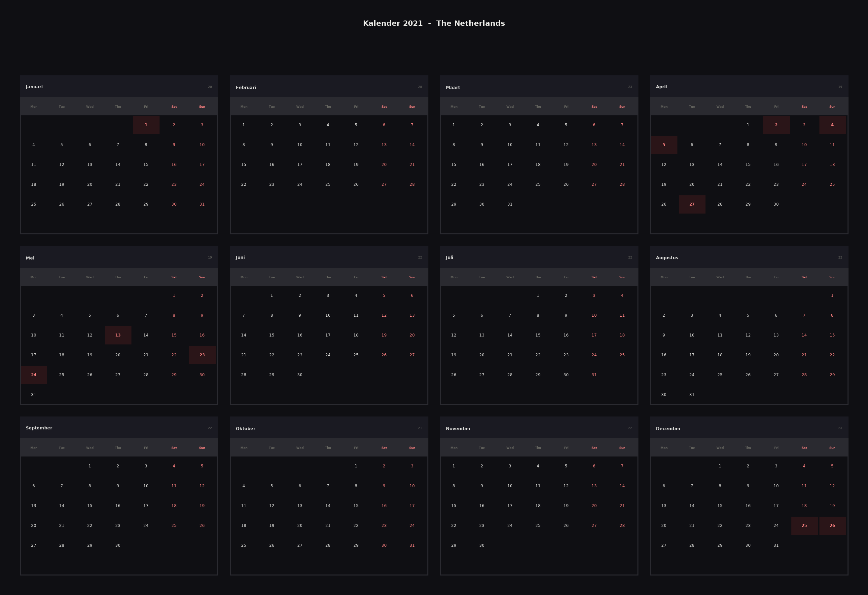Select Maart 31 Wednesday

[510, 204]
